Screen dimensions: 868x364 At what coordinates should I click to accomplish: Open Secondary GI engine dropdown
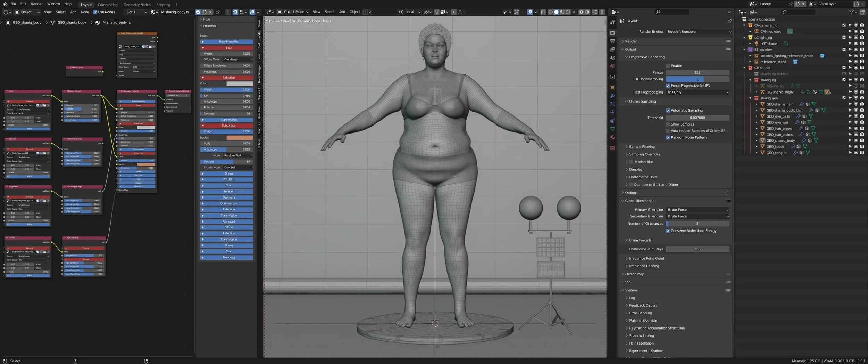click(697, 216)
